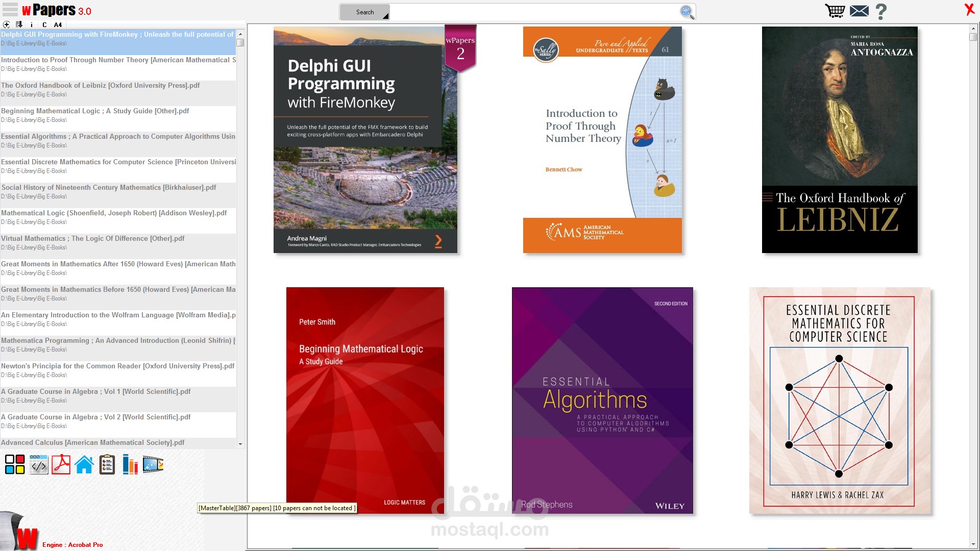Close wPapers with the red X
The image size is (980, 551).
[969, 10]
